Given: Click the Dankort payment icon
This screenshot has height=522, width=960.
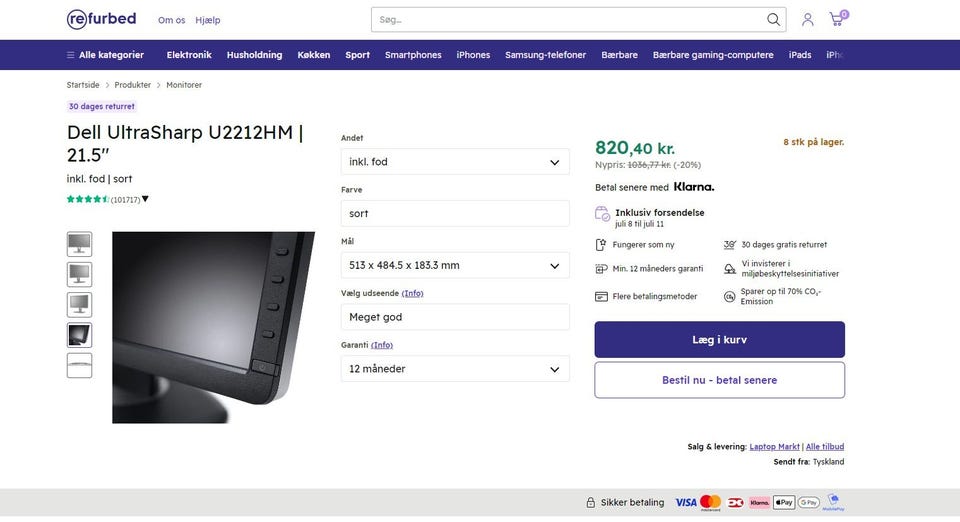Looking at the screenshot, I should (x=735, y=502).
